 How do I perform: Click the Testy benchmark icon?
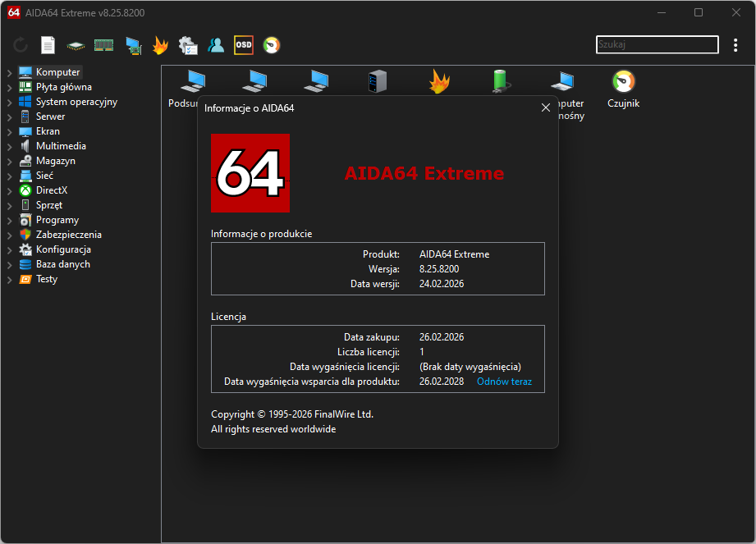point(25,279)
